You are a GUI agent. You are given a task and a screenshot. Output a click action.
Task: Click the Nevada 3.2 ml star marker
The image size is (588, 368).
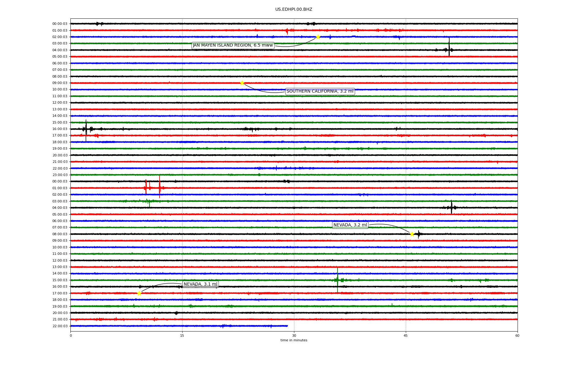[412, 234]
